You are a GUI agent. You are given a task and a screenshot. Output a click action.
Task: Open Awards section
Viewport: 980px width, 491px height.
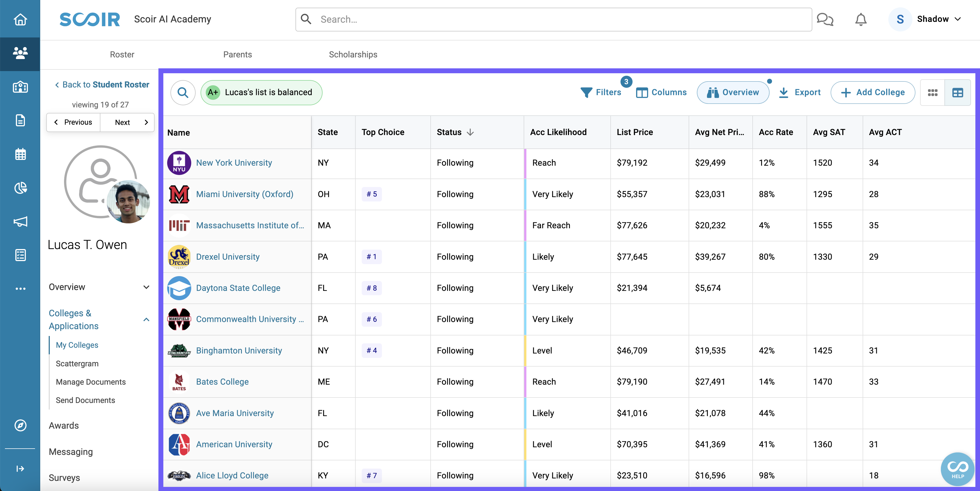63,426
